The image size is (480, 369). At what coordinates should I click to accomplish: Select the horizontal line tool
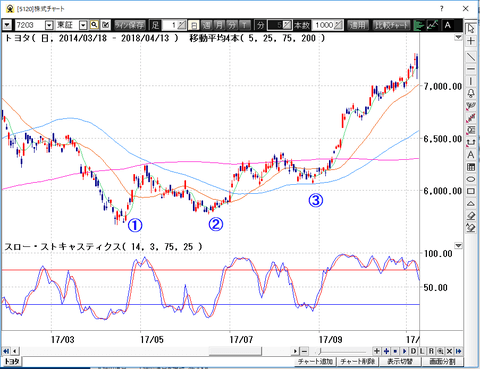coord(471,69)
